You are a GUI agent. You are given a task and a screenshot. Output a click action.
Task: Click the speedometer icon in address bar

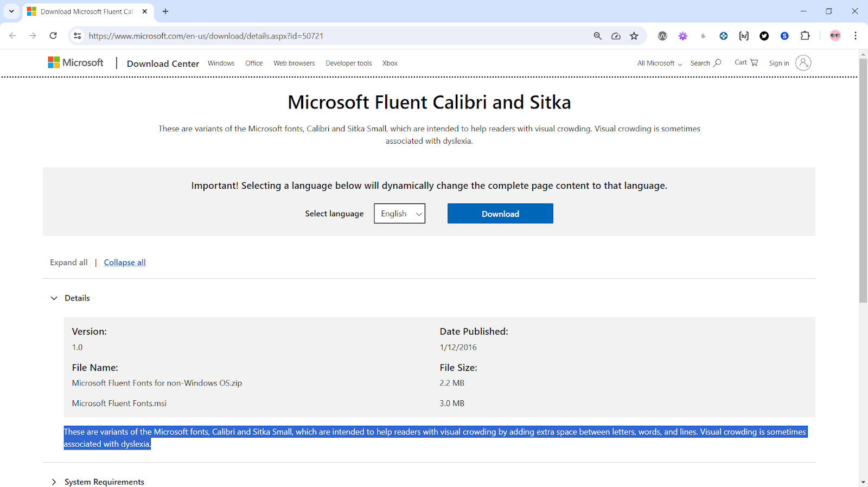(616, 36)
